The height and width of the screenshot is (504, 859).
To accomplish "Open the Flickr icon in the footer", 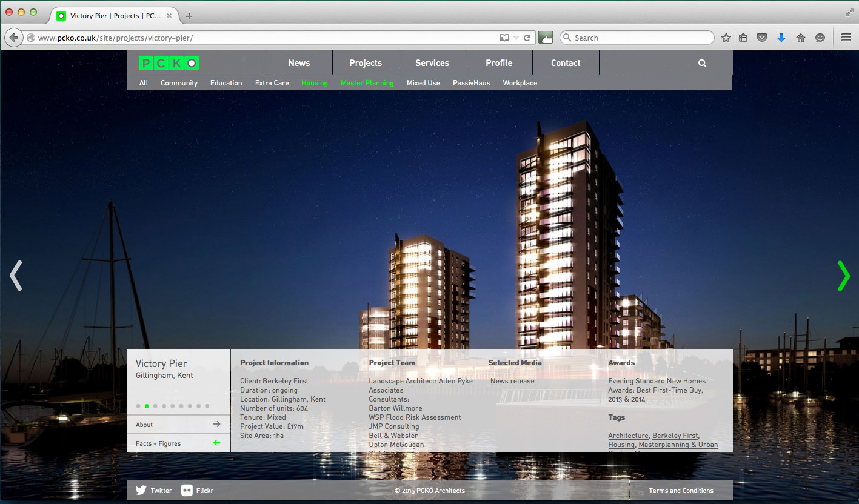I will coord(187,491).
